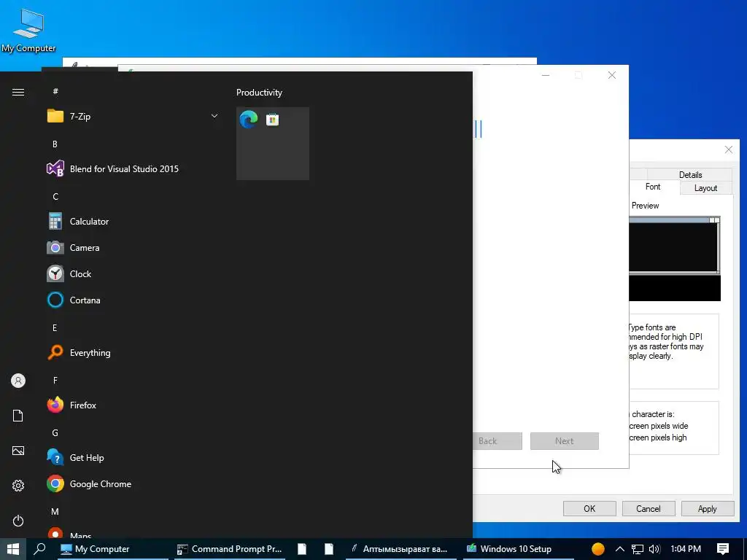
Task: Click the M letter header in app list
Action: [55, 511]
